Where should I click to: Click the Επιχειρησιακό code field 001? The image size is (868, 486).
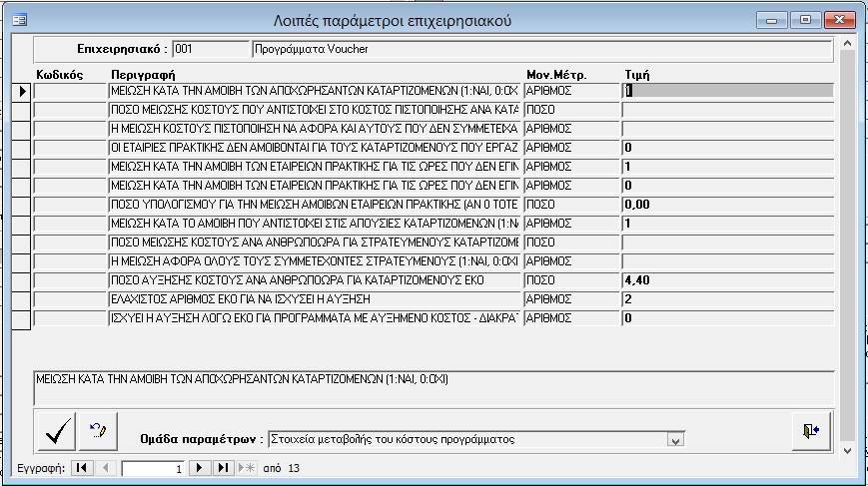pos(210,48)
